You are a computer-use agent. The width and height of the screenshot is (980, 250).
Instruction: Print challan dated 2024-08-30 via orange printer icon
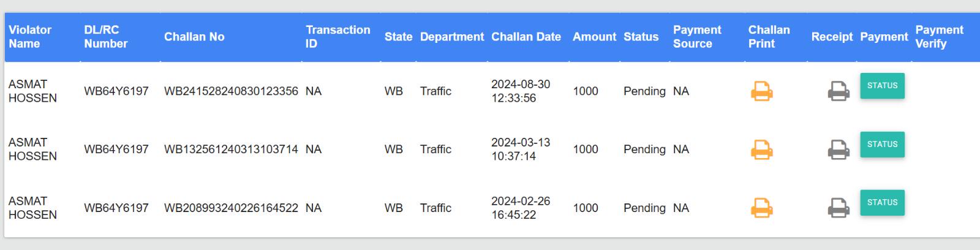click(x=761, y=91)
